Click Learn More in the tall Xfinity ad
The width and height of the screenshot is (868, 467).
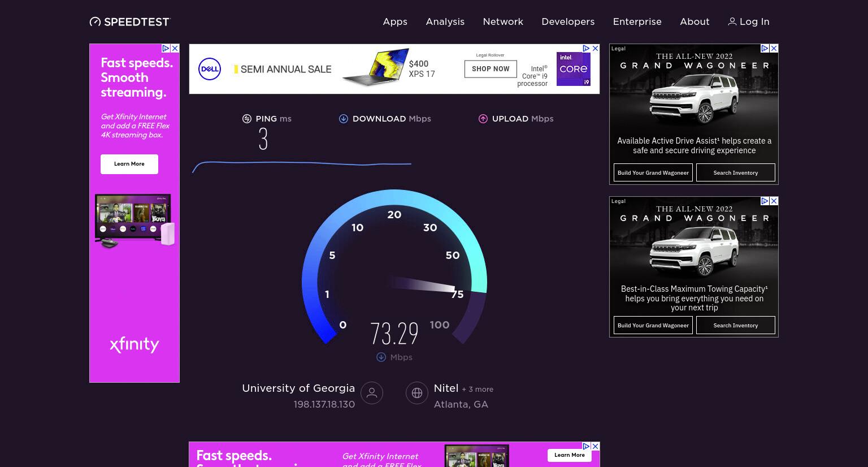pyautogui.click(x=129, y=164)
